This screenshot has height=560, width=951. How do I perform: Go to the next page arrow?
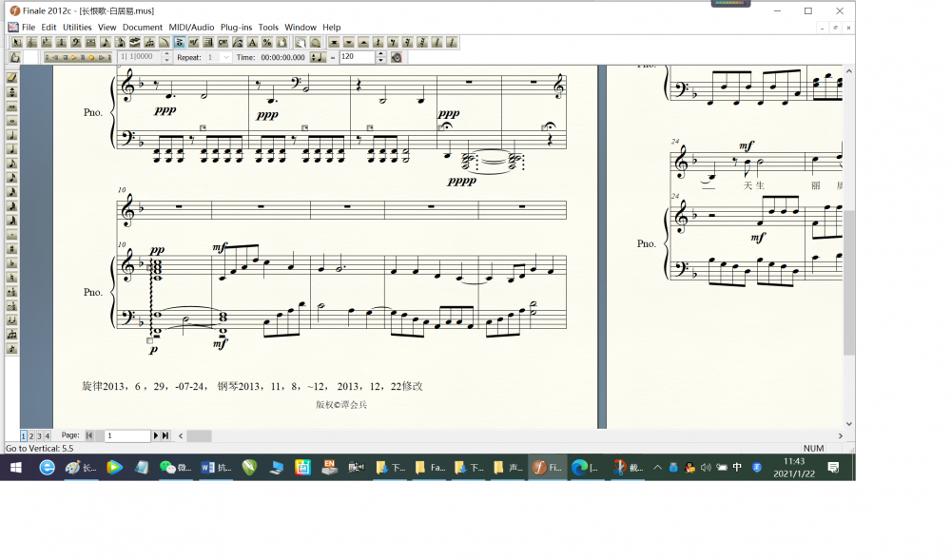tap(156, 435)
